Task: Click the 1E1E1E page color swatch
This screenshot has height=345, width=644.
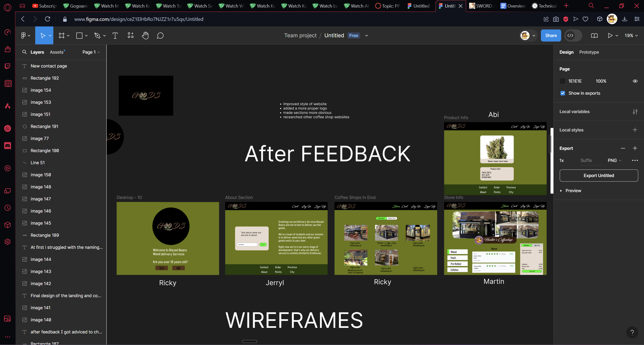Action: coord(562,81)
